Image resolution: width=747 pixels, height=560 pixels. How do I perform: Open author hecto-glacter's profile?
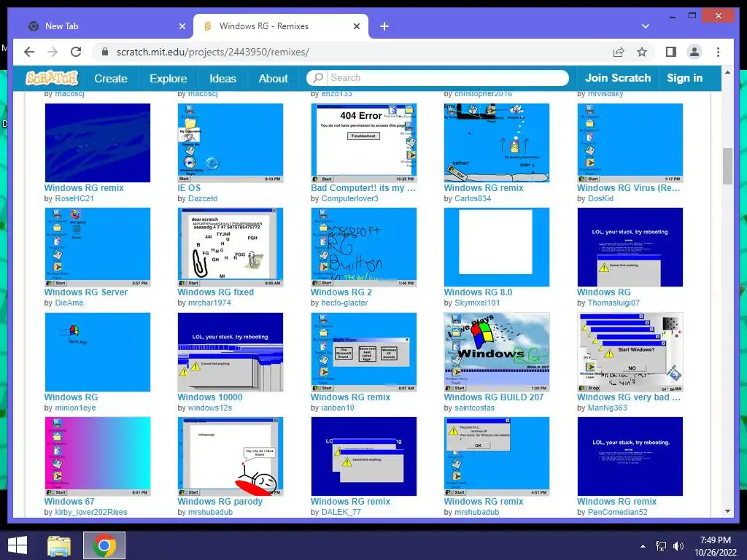tap(344, 303)
